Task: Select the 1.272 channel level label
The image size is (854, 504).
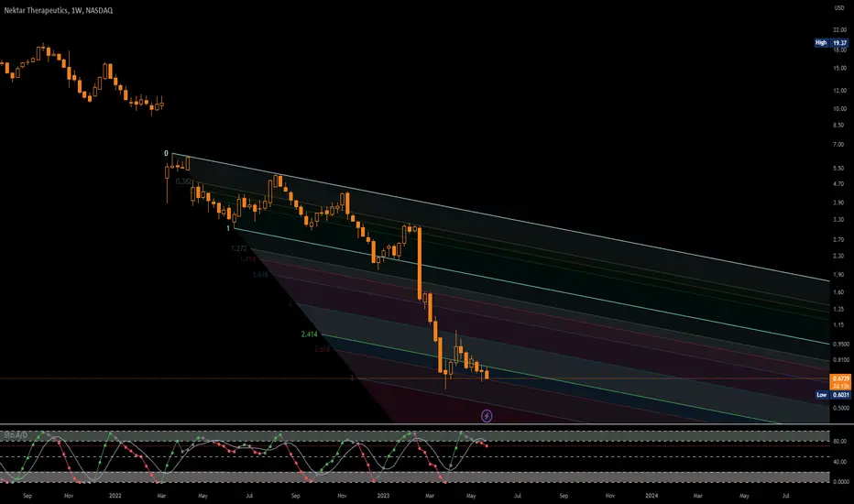Action: 238,248
